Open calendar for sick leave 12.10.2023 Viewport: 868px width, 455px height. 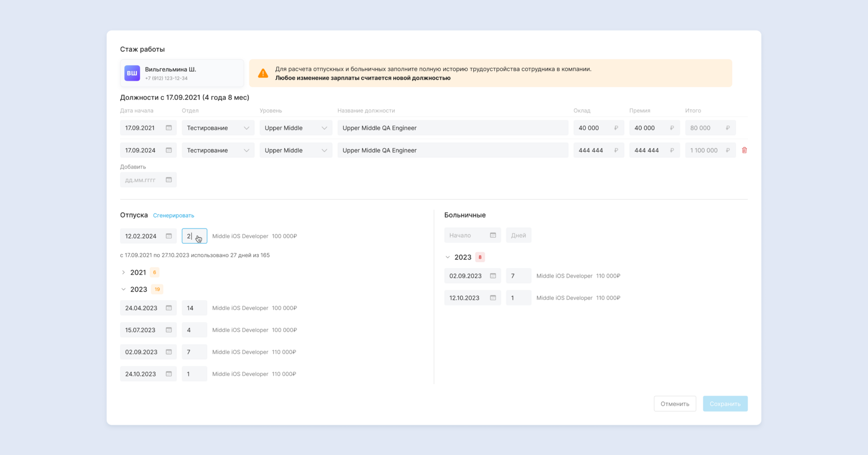tap(493, 298)
